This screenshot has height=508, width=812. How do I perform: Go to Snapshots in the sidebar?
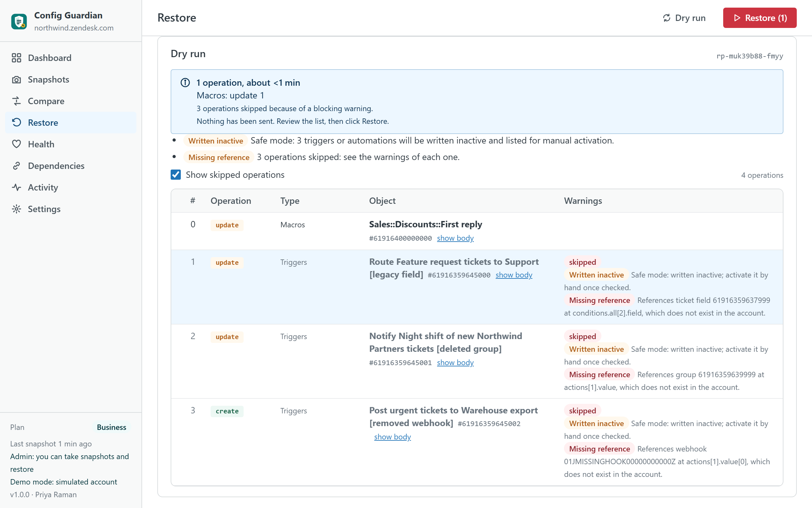71,80
